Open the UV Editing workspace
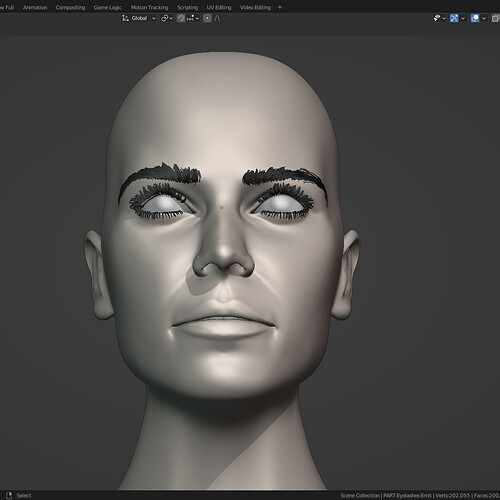Viewport: 500px width, 500px height. point(219,7)
